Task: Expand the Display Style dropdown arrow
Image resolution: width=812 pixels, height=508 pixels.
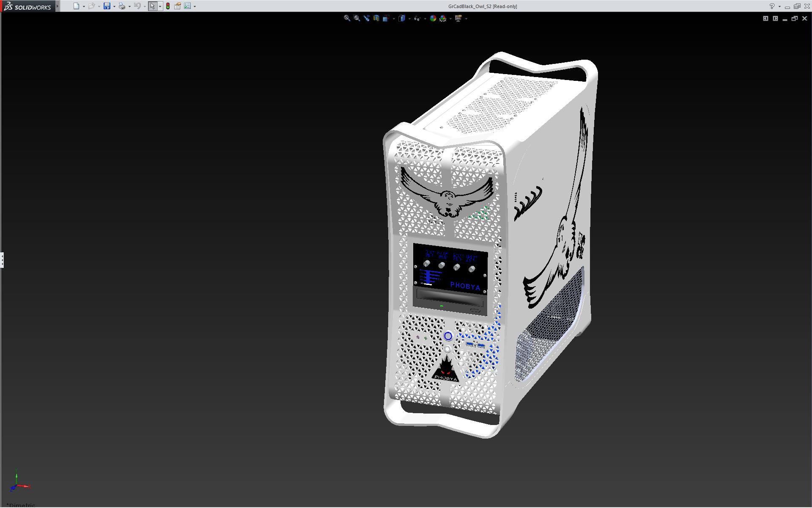Action: [x=409, y=19]
